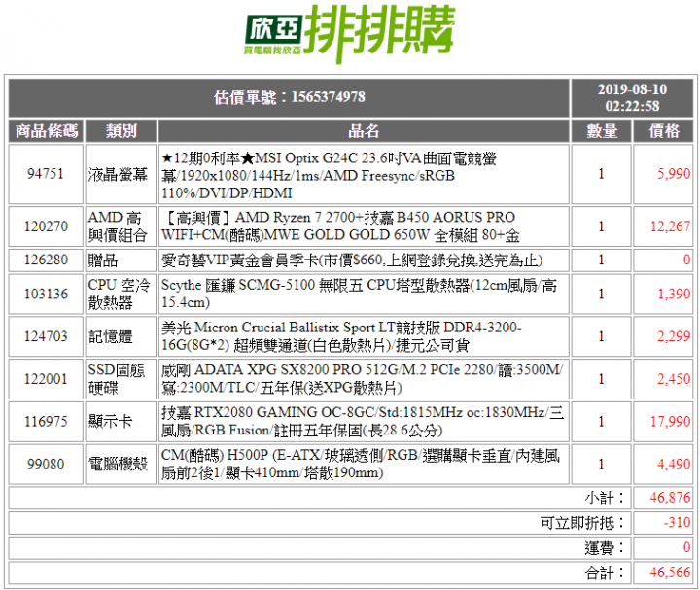Click the 可立即折抵 label
700x590 pixels.
click(x=582, y=523)
